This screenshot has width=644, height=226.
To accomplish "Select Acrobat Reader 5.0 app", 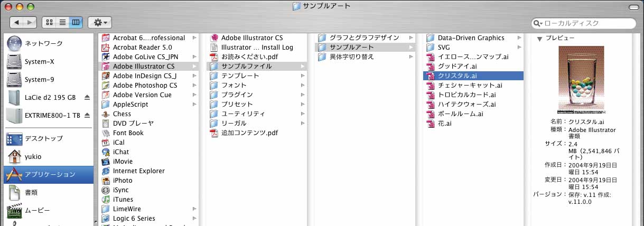I will point(149,48).
